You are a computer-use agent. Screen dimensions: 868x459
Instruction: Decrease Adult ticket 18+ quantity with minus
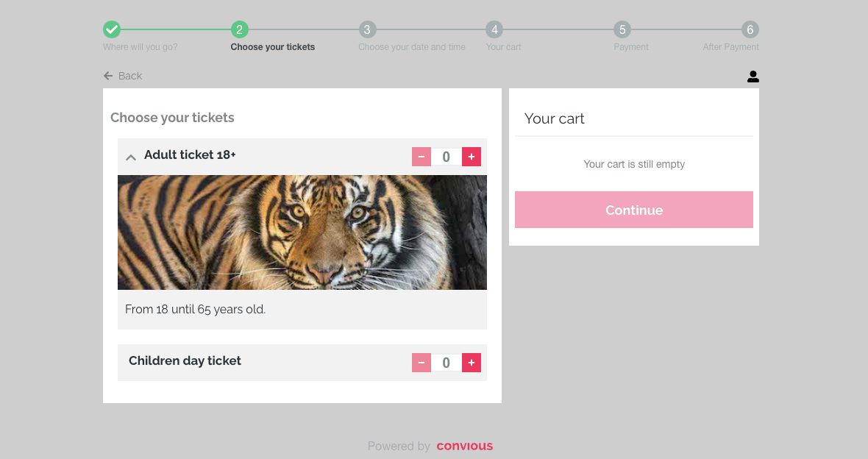click(421, 157)
